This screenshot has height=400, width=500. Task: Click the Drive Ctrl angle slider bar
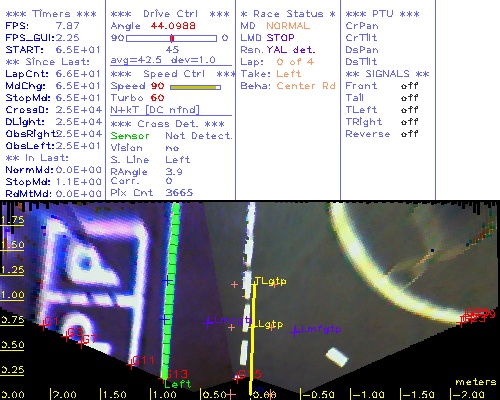(x=171, y=38)
